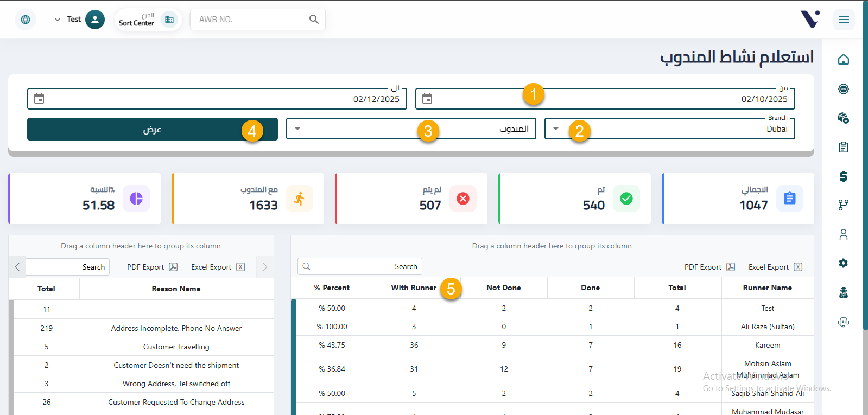Open the hamburger menu icon
868x415 pixels.
(844, 20)
